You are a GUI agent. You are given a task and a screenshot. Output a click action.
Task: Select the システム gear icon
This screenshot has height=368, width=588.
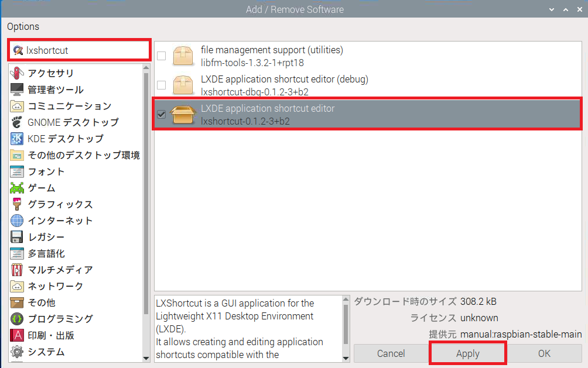(x=17, y=352)
